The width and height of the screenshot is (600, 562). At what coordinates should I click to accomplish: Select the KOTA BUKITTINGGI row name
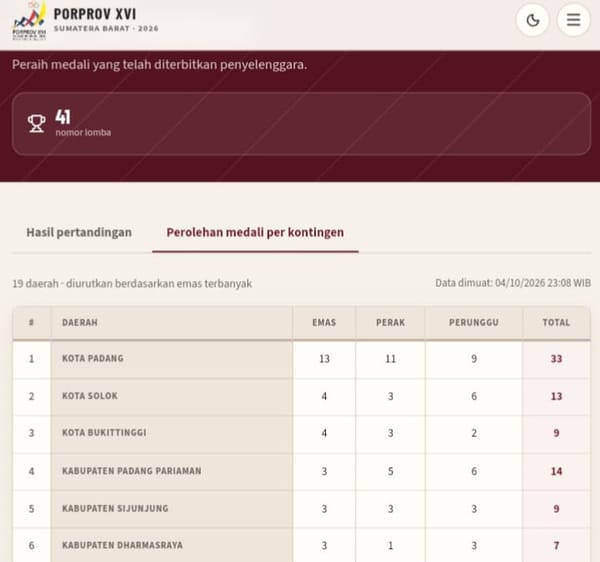104,433
